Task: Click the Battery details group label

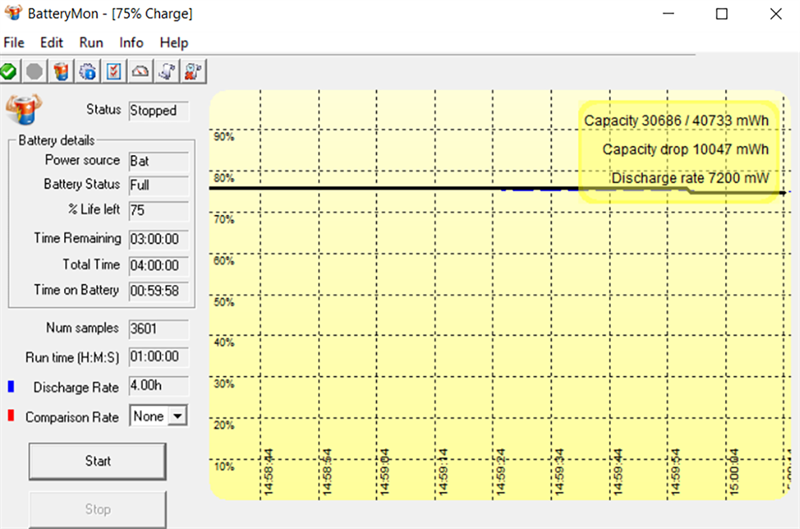Action: (57, 140)
